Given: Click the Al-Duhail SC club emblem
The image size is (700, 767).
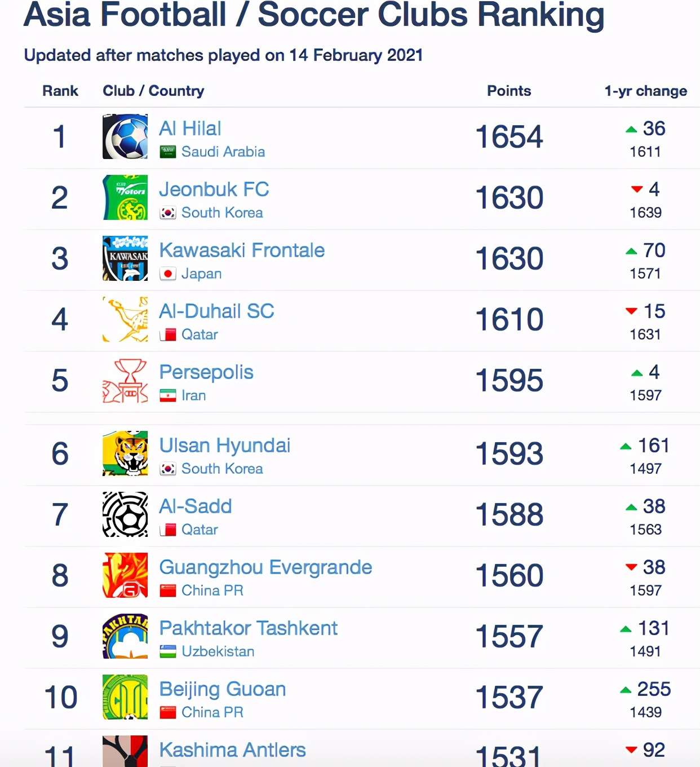Looking at the screenshot, I should [125, 319].
